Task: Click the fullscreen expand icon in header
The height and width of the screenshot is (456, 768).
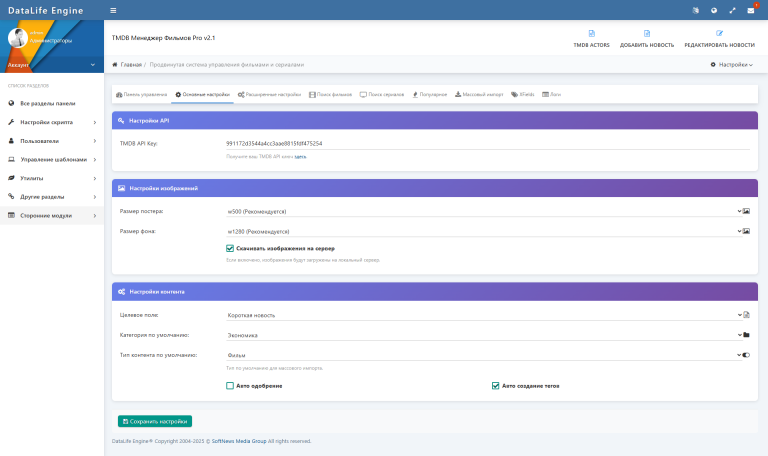Action: [x=732, y=10]
